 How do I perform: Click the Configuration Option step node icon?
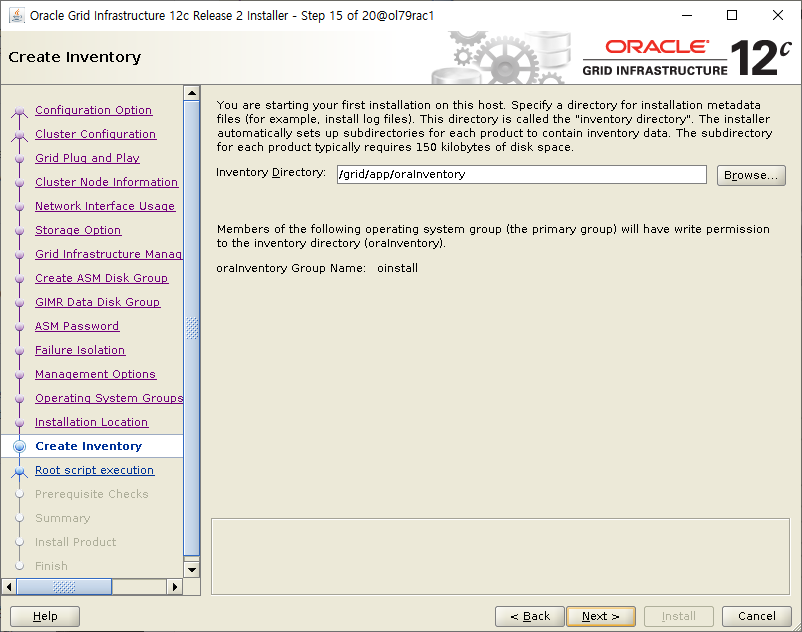tap(19, 110)
